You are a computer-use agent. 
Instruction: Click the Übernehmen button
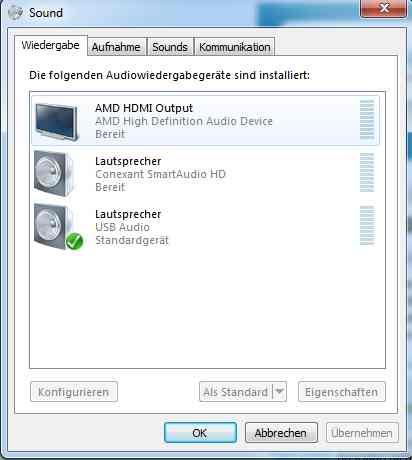click(362, 433)
